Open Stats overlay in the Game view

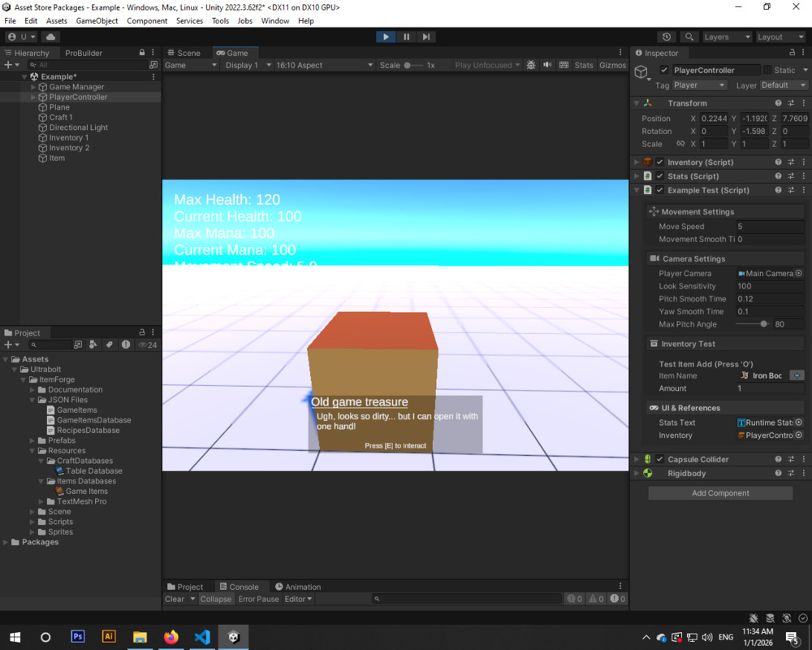[x=584, y=65]
